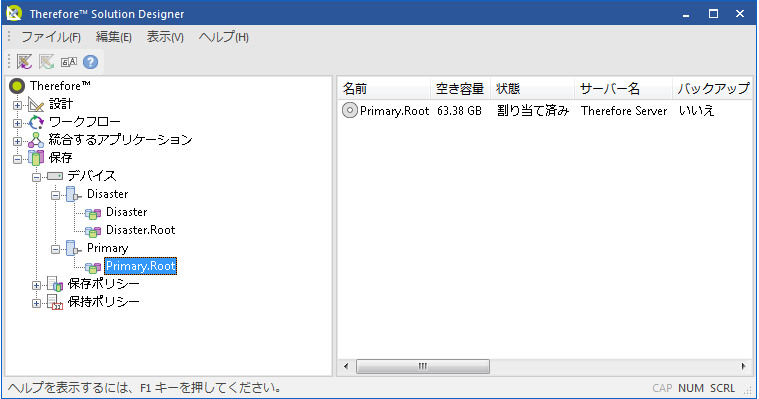
Task: Click the Disaster device group icon
Action: 74,194
